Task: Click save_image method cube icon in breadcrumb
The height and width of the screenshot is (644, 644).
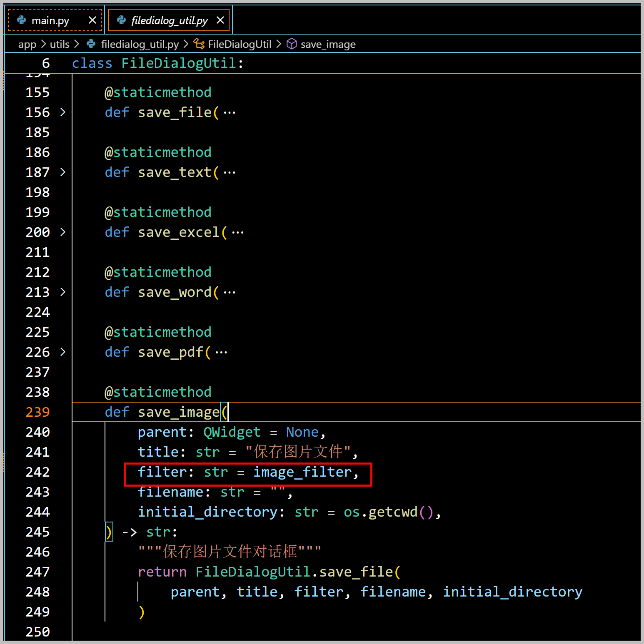Action: pyautogui.click(x=292, y=44)
